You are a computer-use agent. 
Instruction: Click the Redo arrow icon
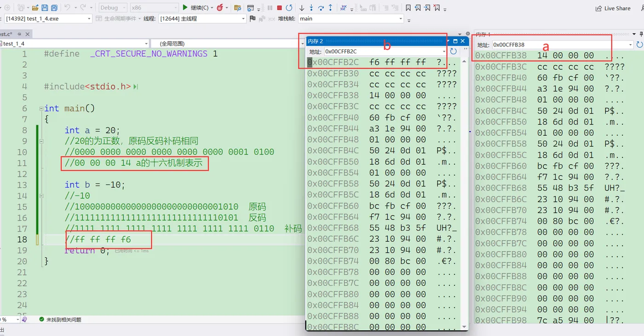tap(83, 8)
